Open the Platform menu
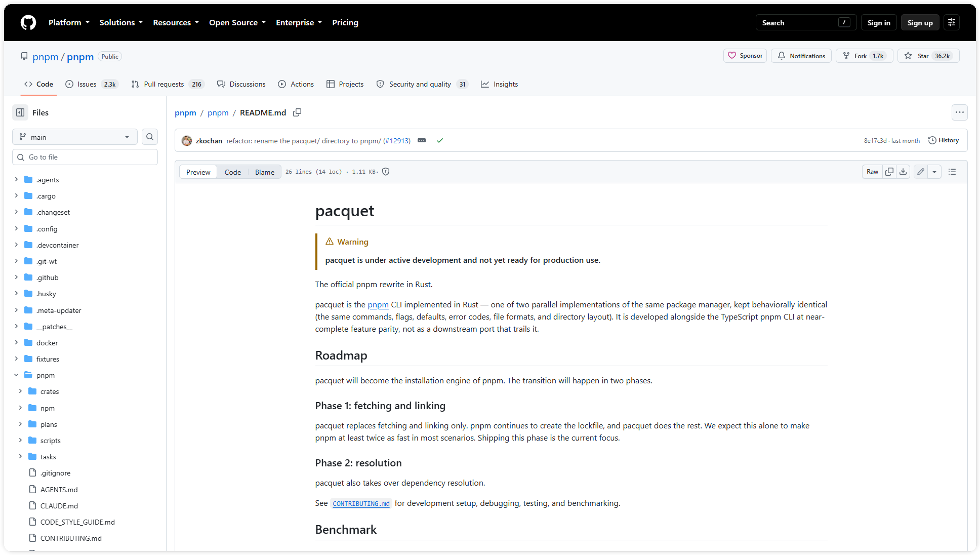980x555 pixels. pyautogui.click(x=69, y=22)
